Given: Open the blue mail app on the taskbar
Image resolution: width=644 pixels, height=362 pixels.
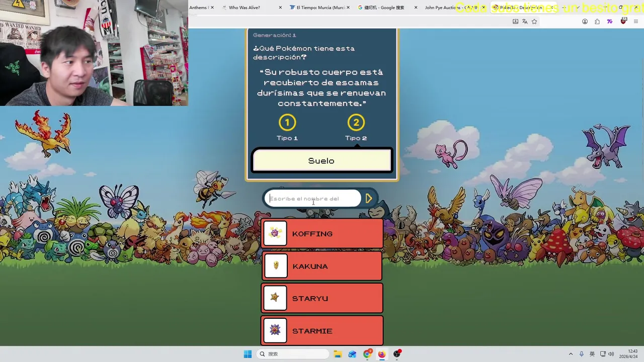Looking at the screenshot, I should 352,354.
